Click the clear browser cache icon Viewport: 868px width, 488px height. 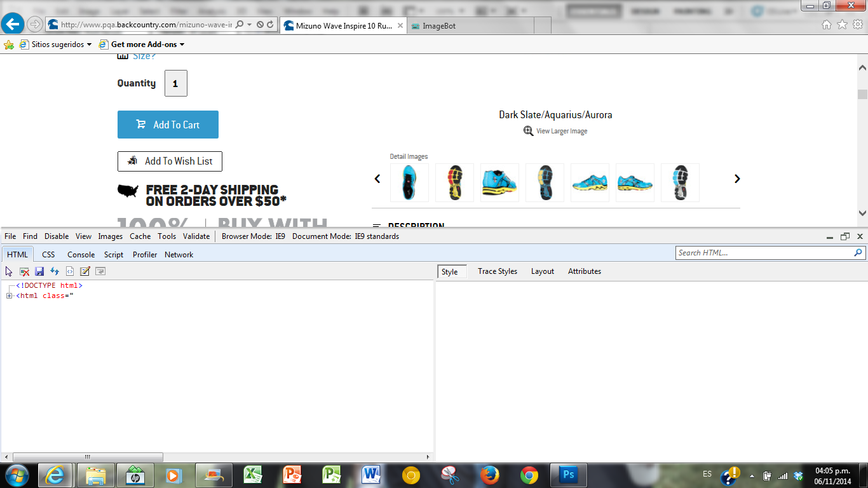click(24, 271)
